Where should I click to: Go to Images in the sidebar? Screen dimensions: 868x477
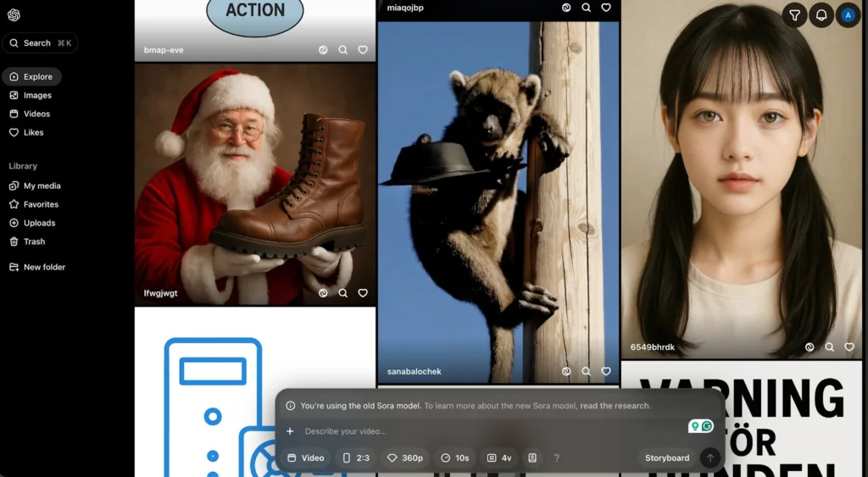37,96
